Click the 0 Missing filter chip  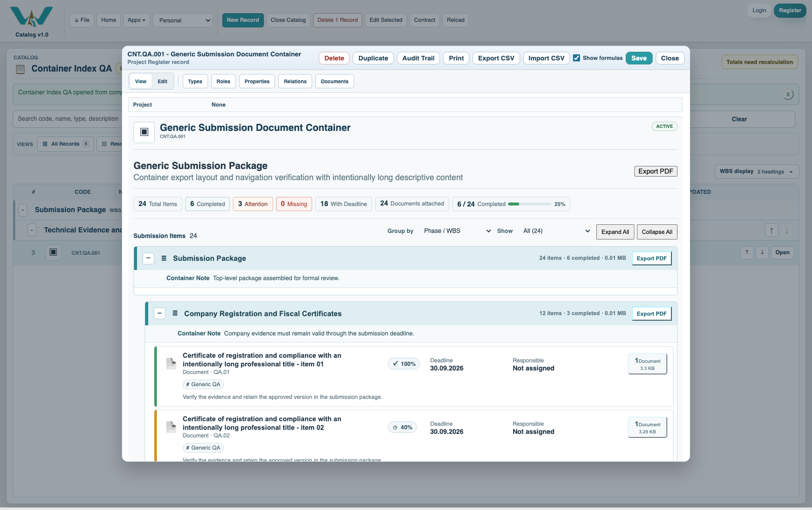coord(294,204)
